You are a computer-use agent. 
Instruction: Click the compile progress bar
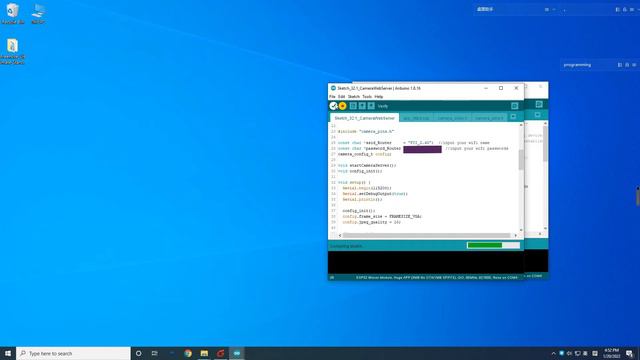point(493,245)
